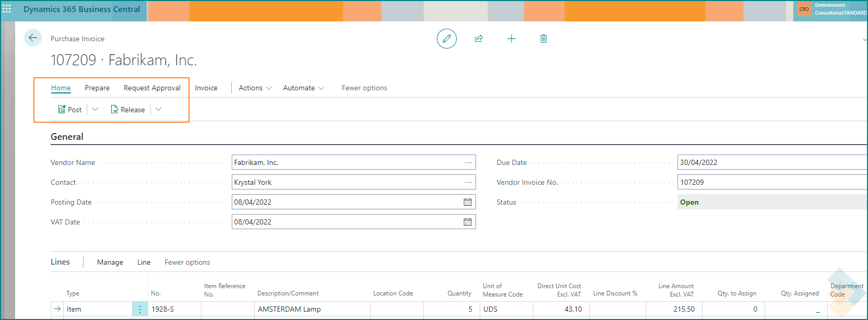Click the UDS unit of measure cell
The width and height of the screenshot is (868, 320).
click(506, 309)
